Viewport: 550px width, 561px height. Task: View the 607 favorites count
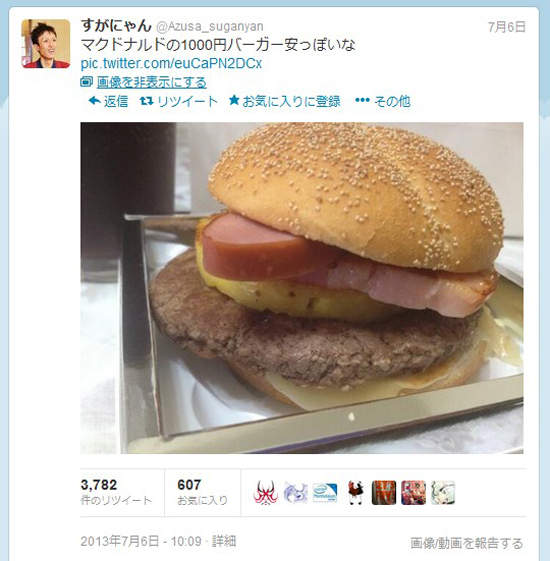203,492
